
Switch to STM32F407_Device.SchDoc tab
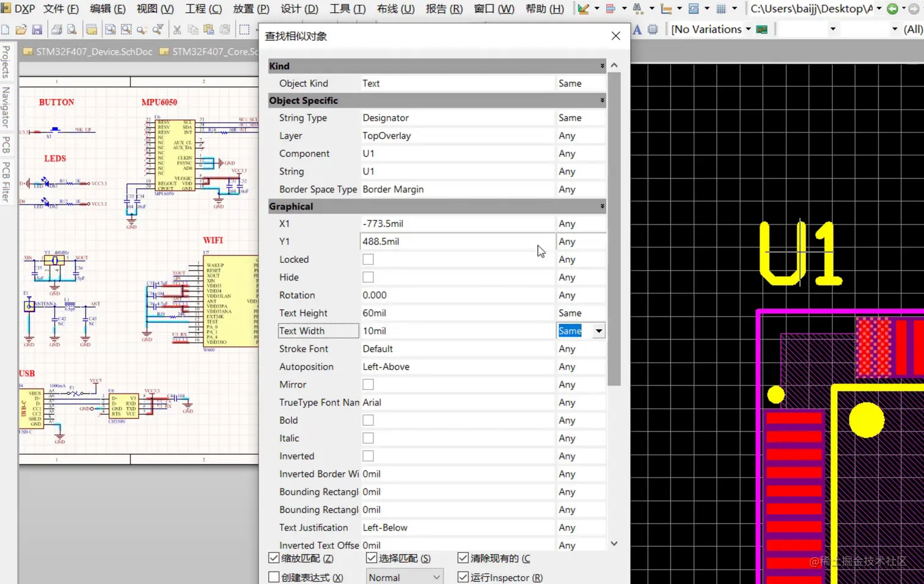(88, 52)
